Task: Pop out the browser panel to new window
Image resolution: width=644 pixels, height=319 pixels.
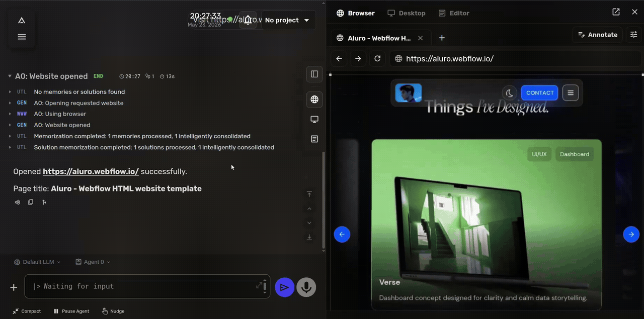Action: (x=616, y=12)
